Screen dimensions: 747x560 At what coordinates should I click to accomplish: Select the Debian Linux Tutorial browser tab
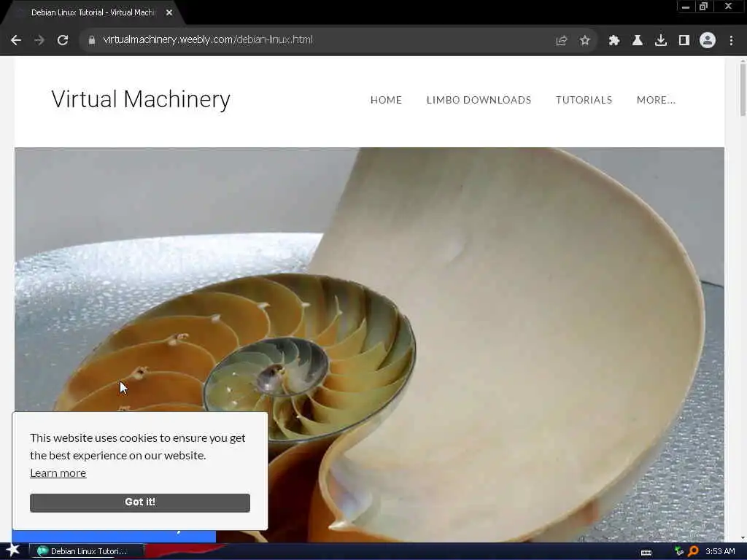pyautogui.click(x=93, y=13)
